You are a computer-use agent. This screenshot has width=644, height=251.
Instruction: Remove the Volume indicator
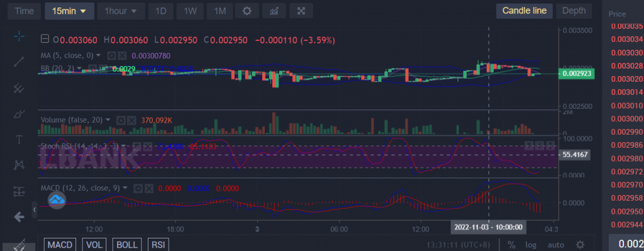pos(131,120)
